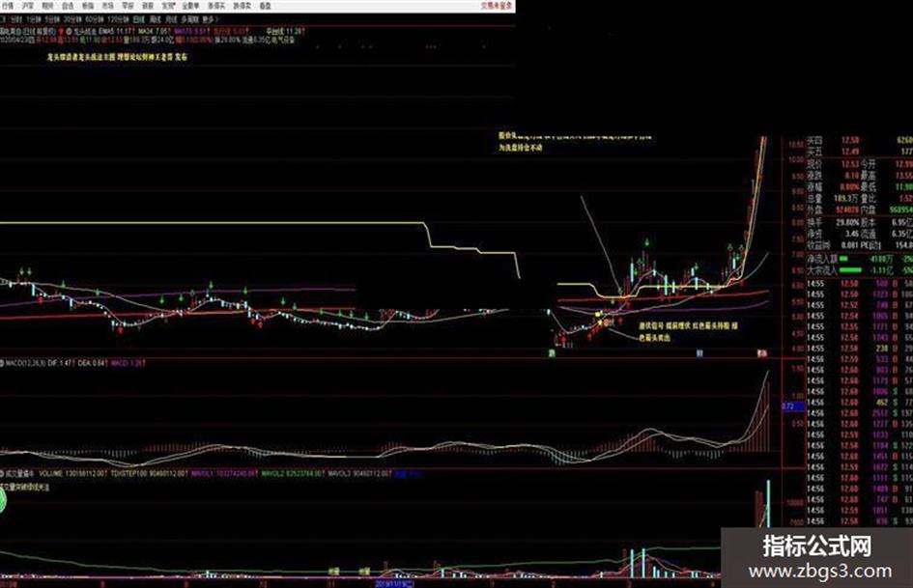
Task: Click the EMA5 11.17 legend entry
Action: (x=117, y=31)
